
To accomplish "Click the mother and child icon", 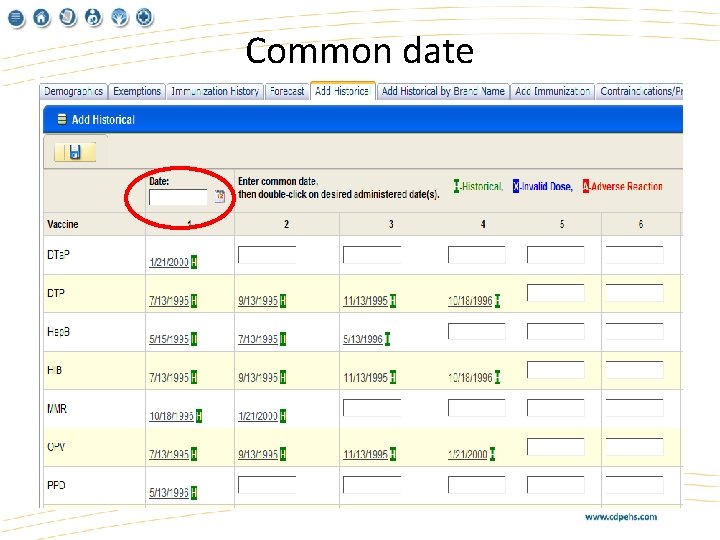I will (94, 17).
